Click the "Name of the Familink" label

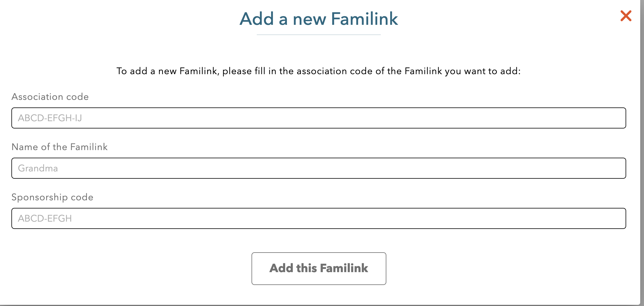pyautogui.click(x=60, y=147)
